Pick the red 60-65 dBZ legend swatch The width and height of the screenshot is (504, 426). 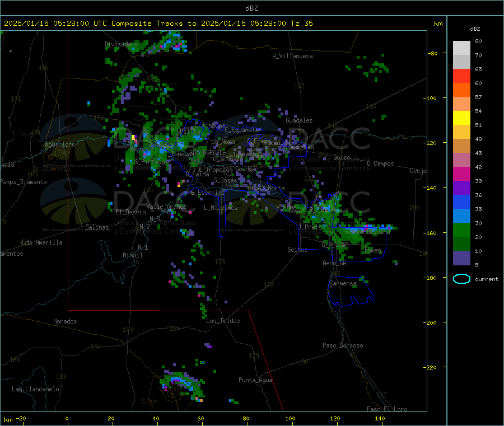[461, 76]
